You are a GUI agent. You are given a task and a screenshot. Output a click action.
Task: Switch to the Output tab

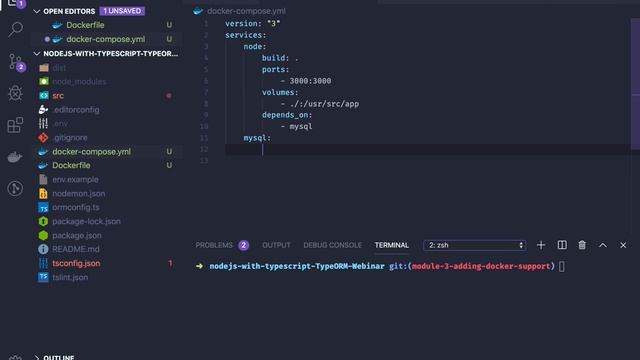click(x=276, y=245)
